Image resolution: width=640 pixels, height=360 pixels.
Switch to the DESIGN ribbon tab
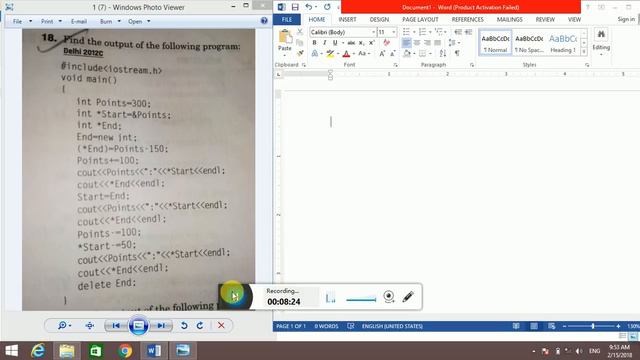tap(379, 20)
